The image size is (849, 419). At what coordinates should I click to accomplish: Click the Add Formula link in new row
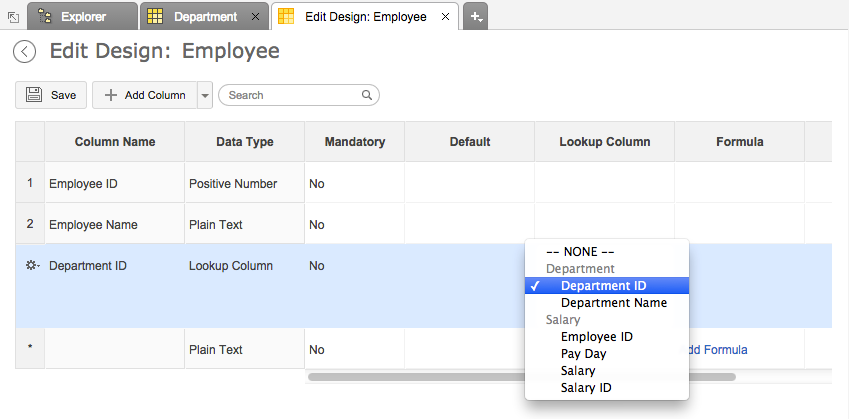coord(714,350)
